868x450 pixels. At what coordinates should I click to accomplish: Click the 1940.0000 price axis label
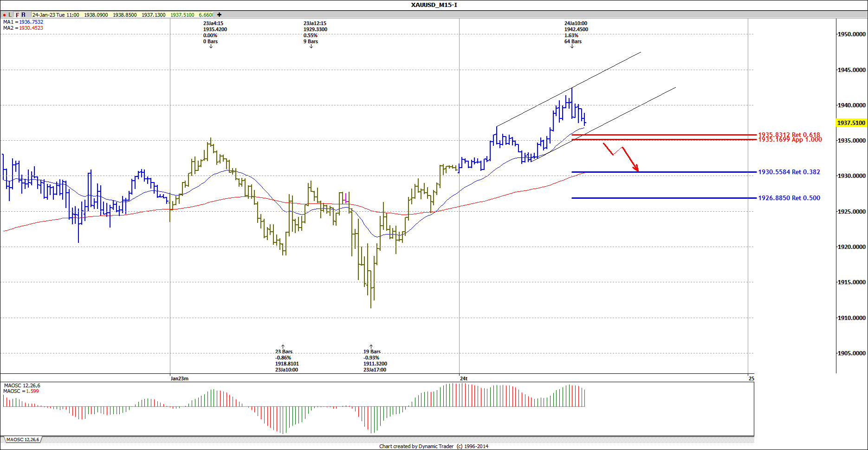[x=852, y=105]
